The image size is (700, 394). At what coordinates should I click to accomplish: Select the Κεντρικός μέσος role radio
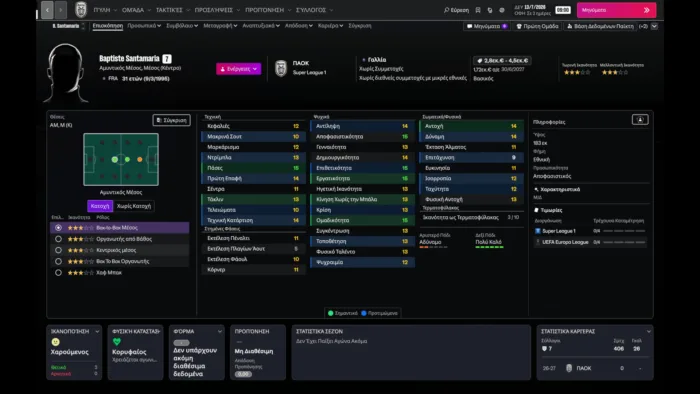click(58, 250)
